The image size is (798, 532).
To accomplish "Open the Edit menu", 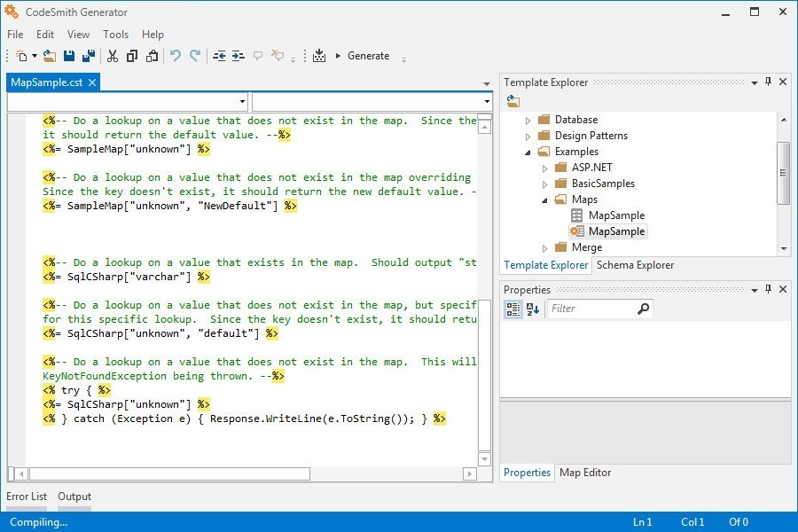I will coord(45,34).
